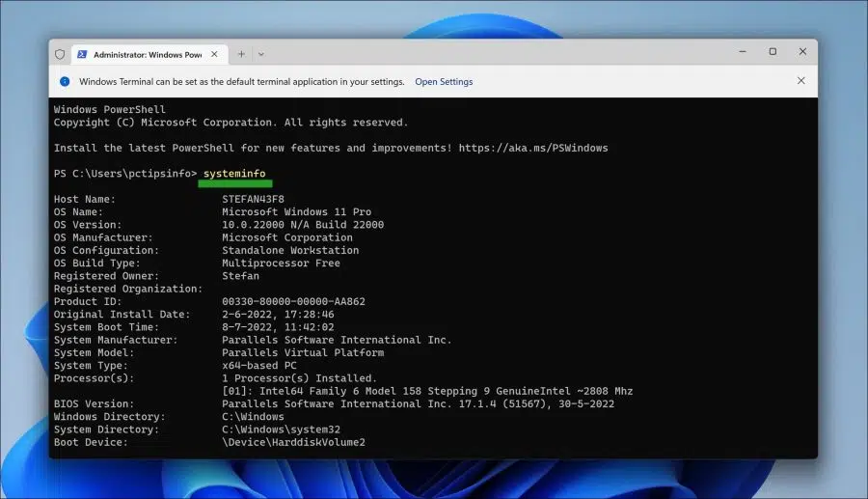This screenshot has height=499, width=868.
Task: Expand the new tab profile dropdown arrow
Action: pyautogui.click(x=261, y=54)
